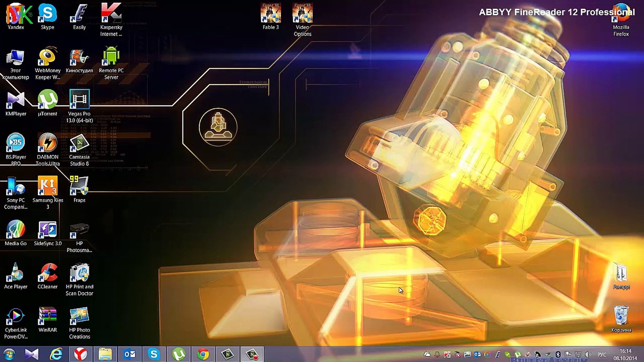This screenshot has height=362, width=644.
Task: Open WebMoney Keeper desktop shortcut
Action: (x=48, y=64)
